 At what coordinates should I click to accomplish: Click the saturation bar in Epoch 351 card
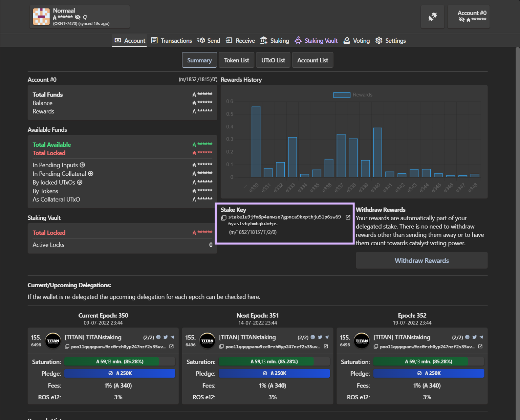coord(274,362)
